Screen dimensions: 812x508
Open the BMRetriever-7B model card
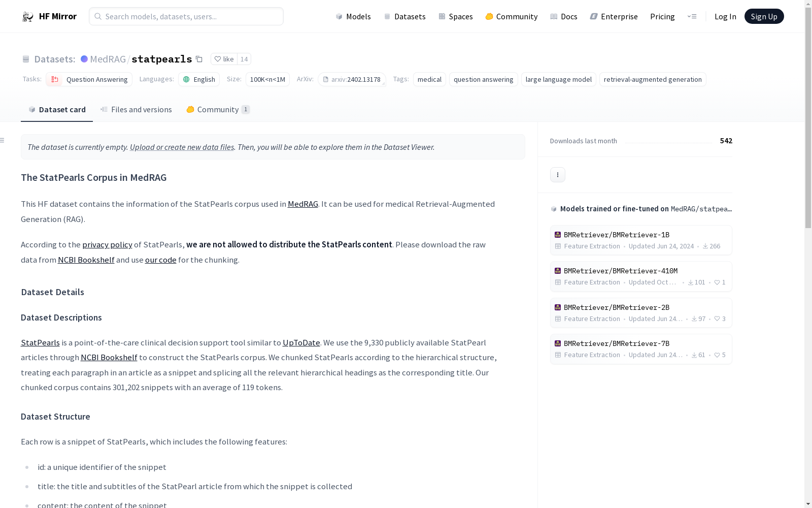tap(641, 349)
